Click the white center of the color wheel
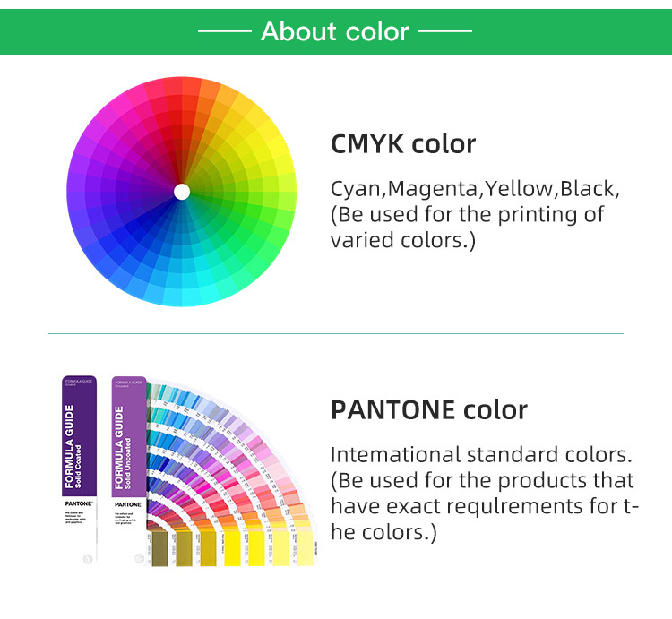This screenshot has height=619, width=672. [x=182, y=192]
